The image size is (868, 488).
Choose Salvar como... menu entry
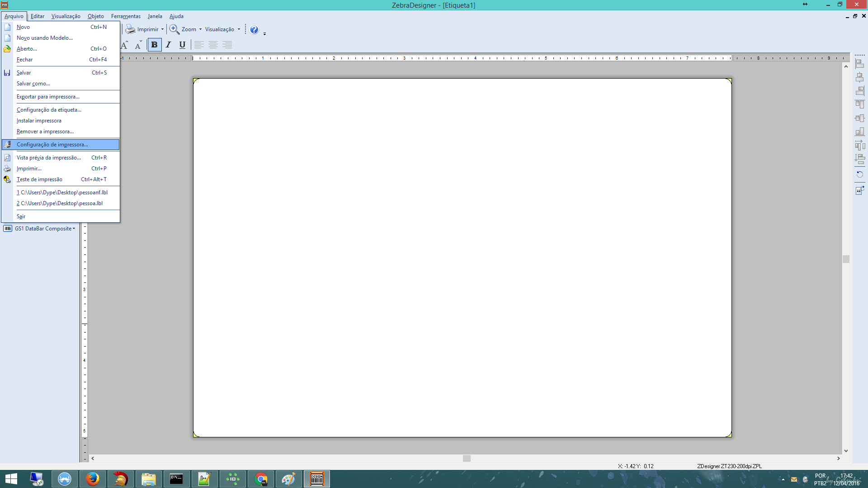click(61, 84)
